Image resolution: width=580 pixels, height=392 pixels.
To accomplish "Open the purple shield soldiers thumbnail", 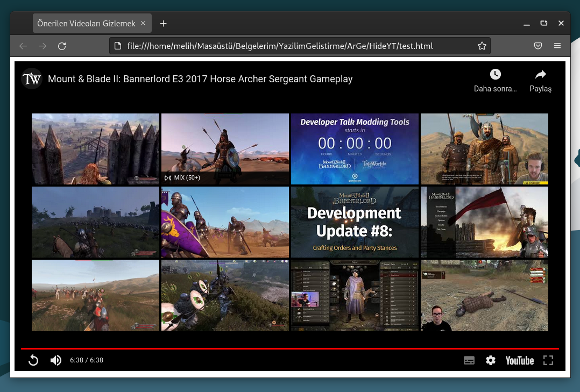I will pos(225,222).
